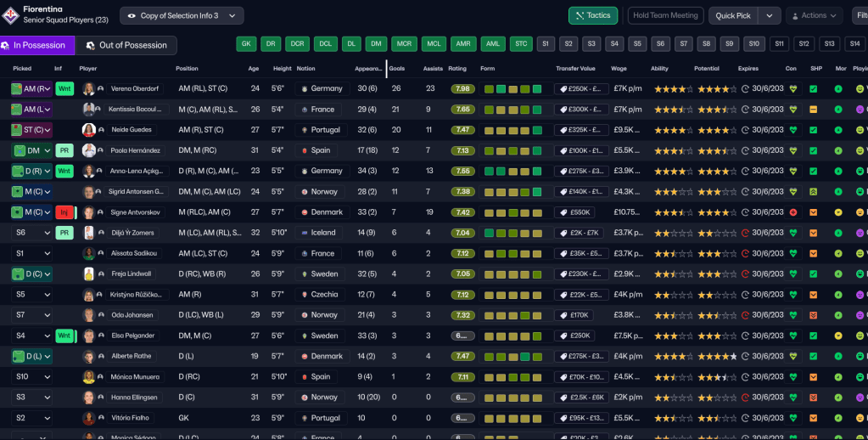The height and width of the screenshot is (440, 868).
Task: Expand the Quick Pick dropdown arrow
Action: (769, 15)
